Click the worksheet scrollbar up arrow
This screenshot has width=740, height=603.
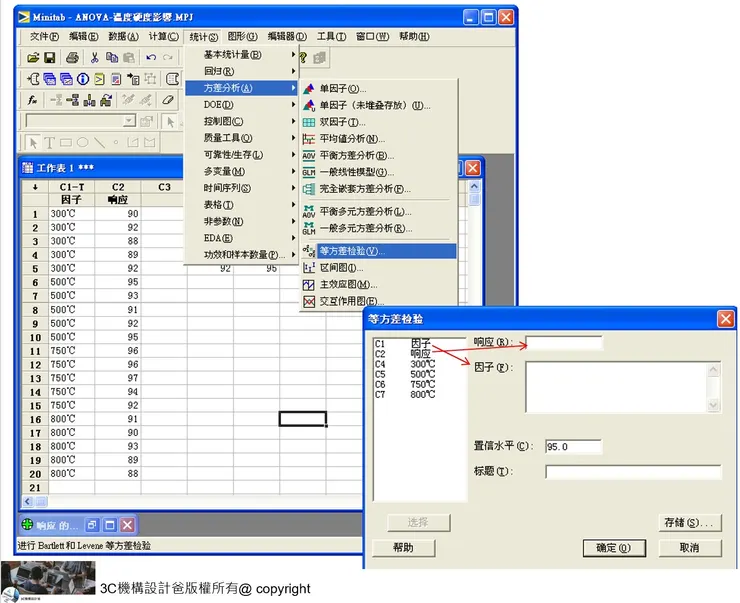pyautogui.click(x=474, y=186)
